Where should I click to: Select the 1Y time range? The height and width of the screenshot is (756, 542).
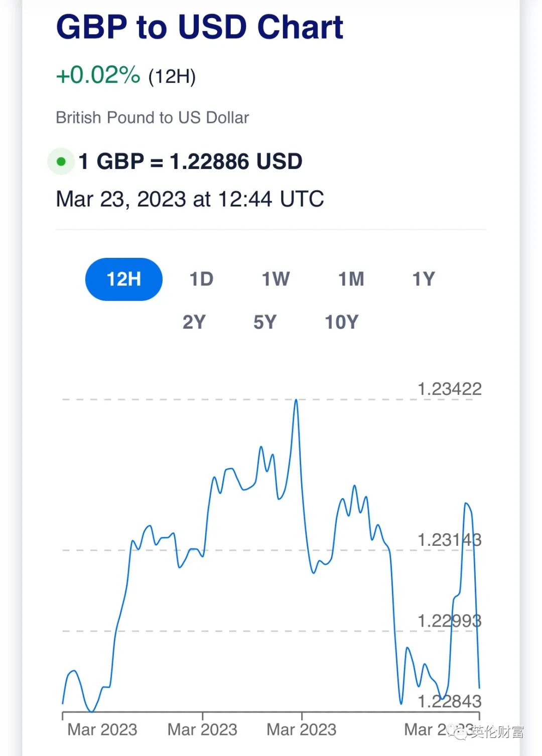(424, 279)
